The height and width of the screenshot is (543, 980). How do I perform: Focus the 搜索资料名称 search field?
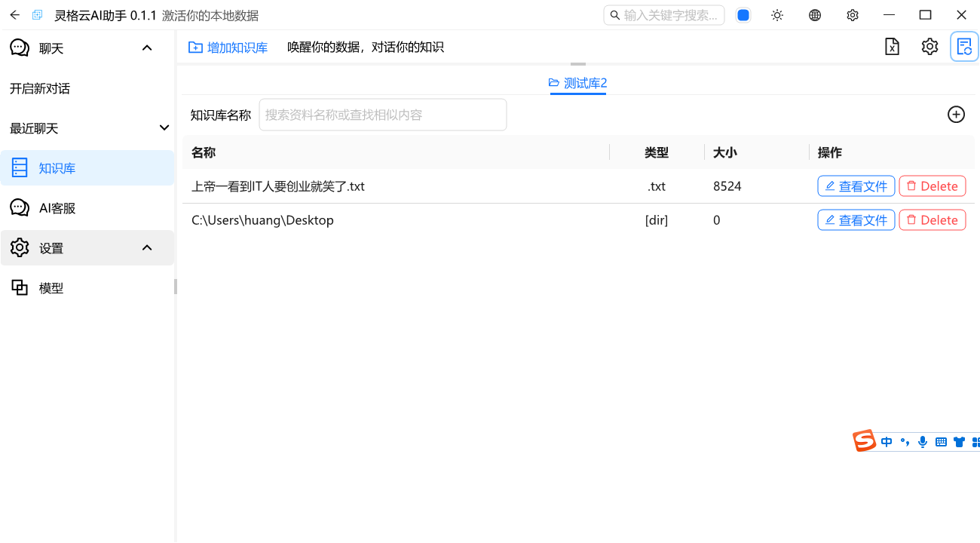point(383,115)
